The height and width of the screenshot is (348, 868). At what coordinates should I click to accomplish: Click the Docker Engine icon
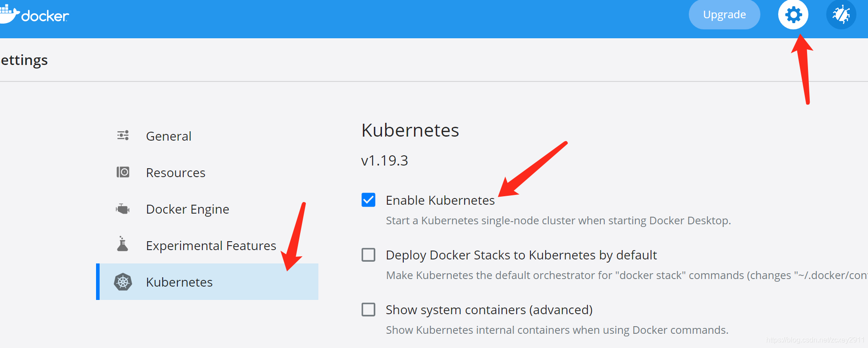[123, 209]
